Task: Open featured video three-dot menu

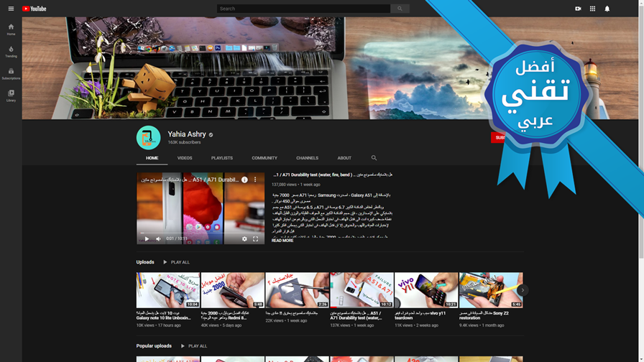Action: [255, 180]
